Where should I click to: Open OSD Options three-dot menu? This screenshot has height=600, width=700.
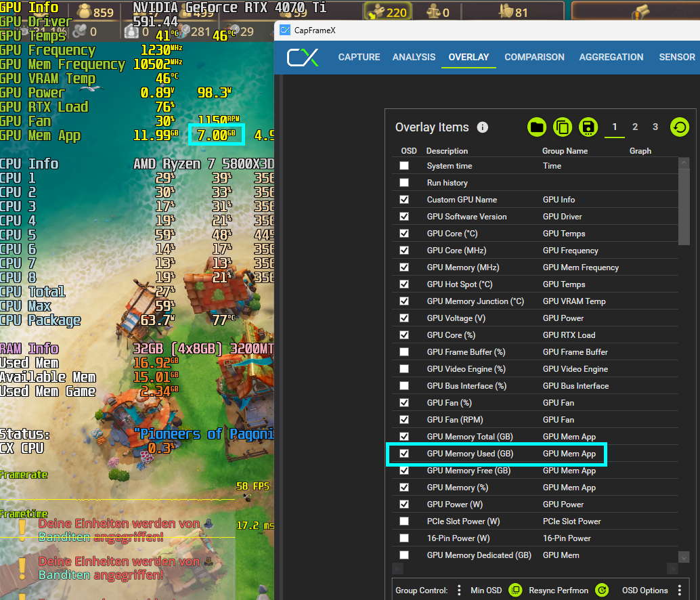click(680, 590)
